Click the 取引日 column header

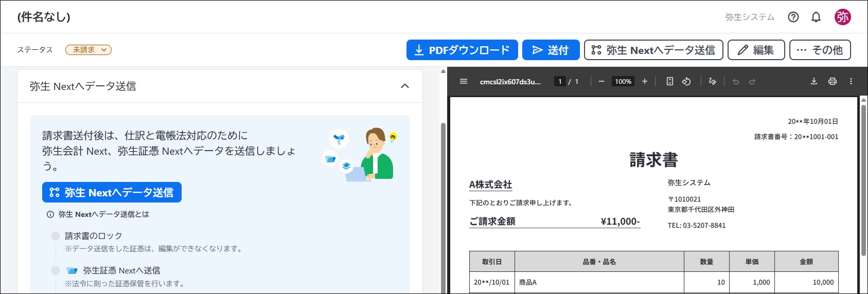coord(491,262)
